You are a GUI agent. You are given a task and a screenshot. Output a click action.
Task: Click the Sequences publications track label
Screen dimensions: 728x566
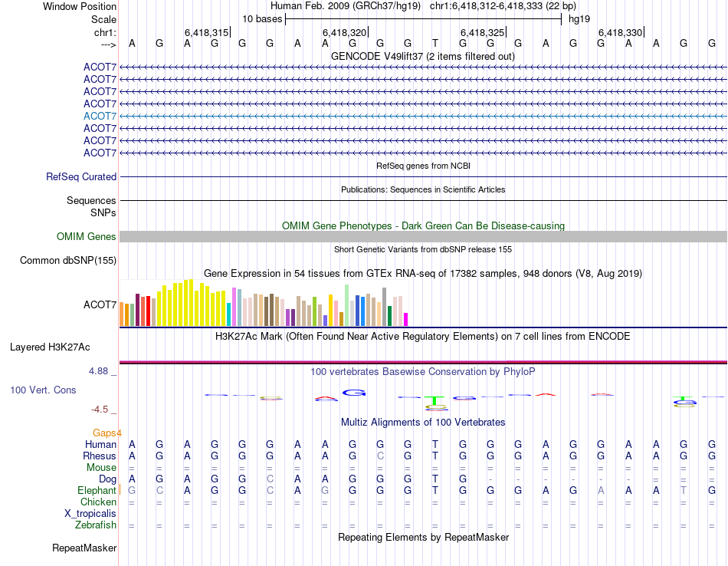click(91, 200)
